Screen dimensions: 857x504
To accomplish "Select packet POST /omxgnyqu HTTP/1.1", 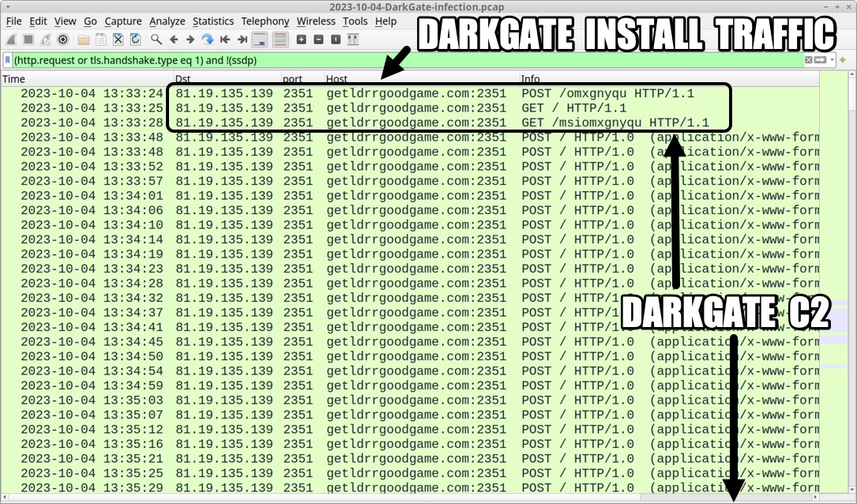I will point(410,93).
